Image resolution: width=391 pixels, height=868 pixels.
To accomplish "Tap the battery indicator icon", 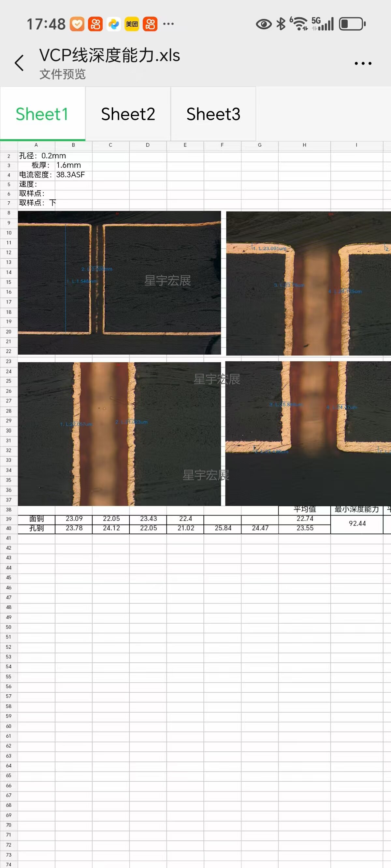I will (x=352, y=24).
